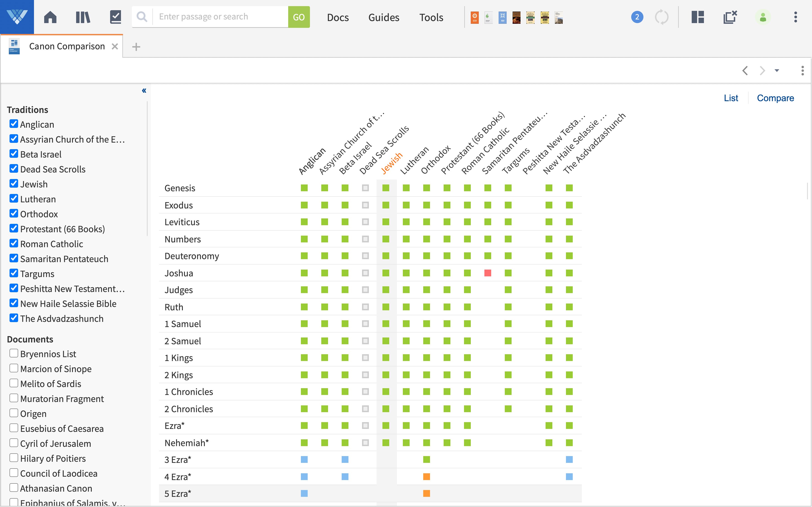This screenshot has height=507, width=812.
Task: Open the Guides menu
Action: [384, 17]
